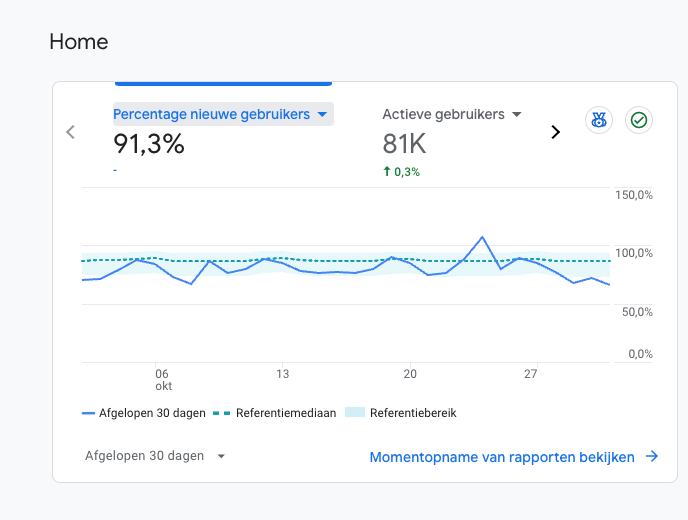
Task: Click the chart peak near 24 okt
Action: coord(482,237)
